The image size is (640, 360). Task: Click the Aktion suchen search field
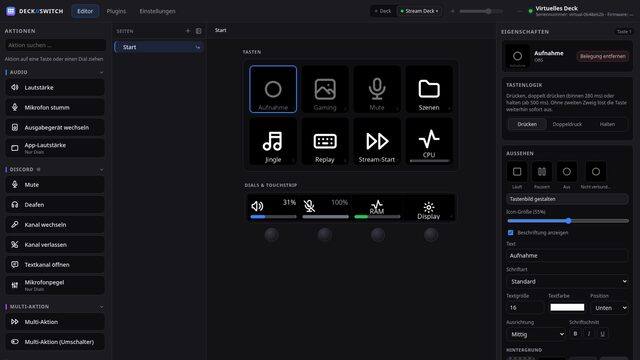click(55, 45)
